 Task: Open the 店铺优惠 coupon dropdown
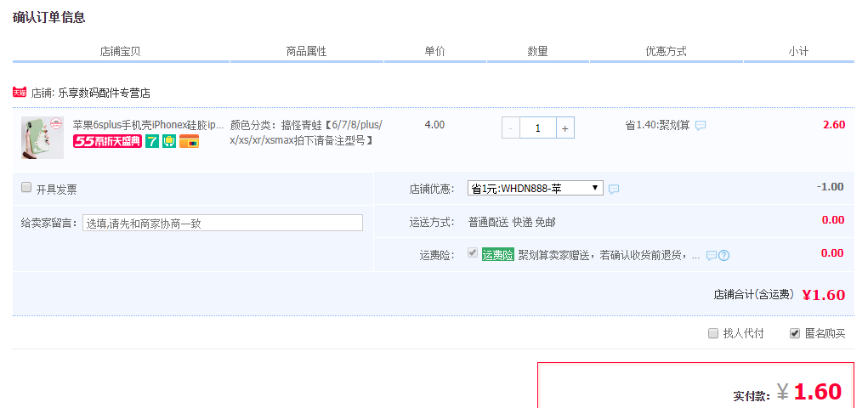coord(536,188)
